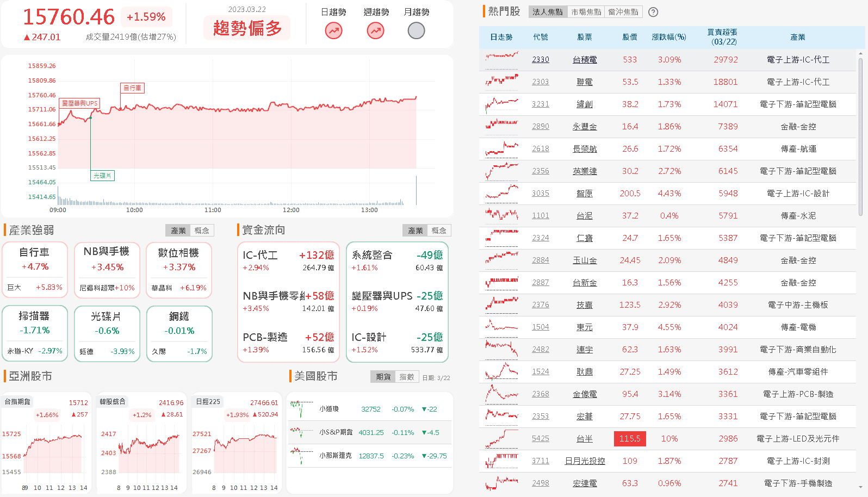Select the 法人焦點 tab
Image resolution: width=868 pixels, height=497 pixels.
pyautogui.click(x=548, y=12)
